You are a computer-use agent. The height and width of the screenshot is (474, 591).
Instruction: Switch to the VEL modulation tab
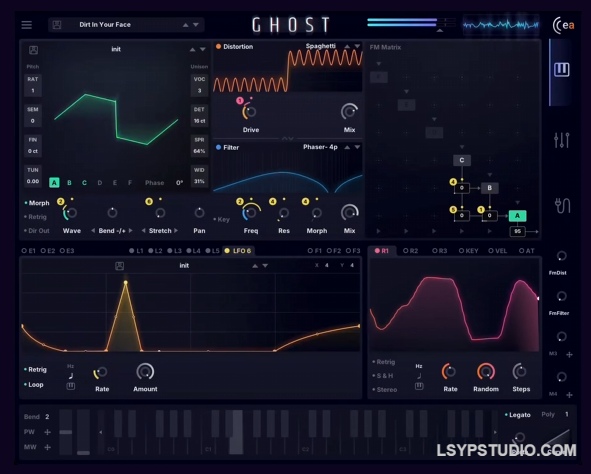point(498,251)
